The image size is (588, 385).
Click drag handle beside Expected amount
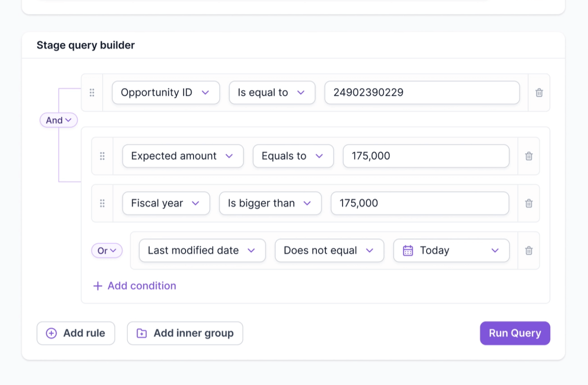coord(102,156)
